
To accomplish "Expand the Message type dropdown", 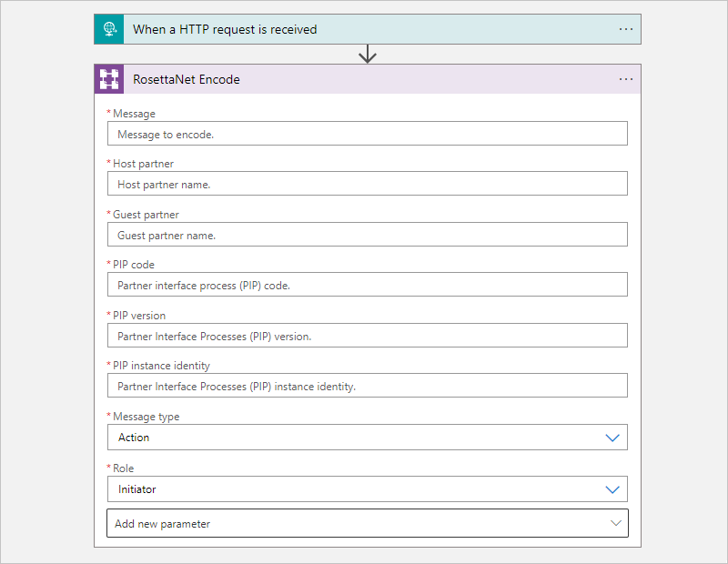I will tap(367, 438).
